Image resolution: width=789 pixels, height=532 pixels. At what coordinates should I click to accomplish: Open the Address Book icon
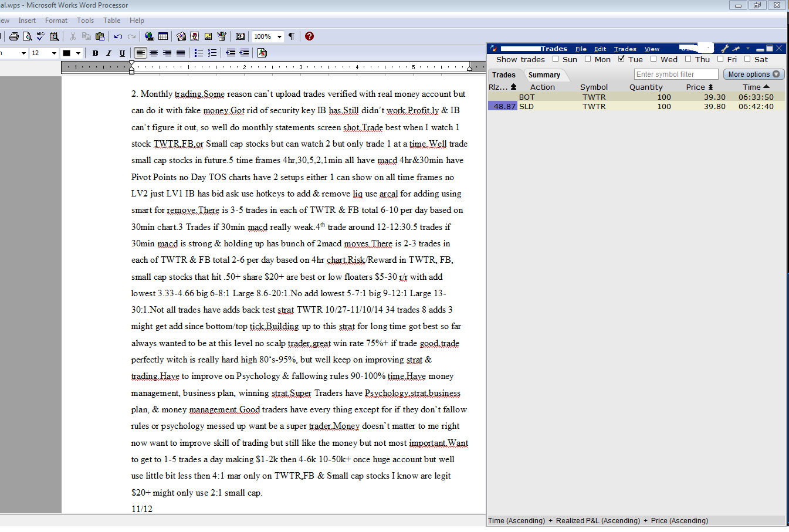click(x=240, y=36)
